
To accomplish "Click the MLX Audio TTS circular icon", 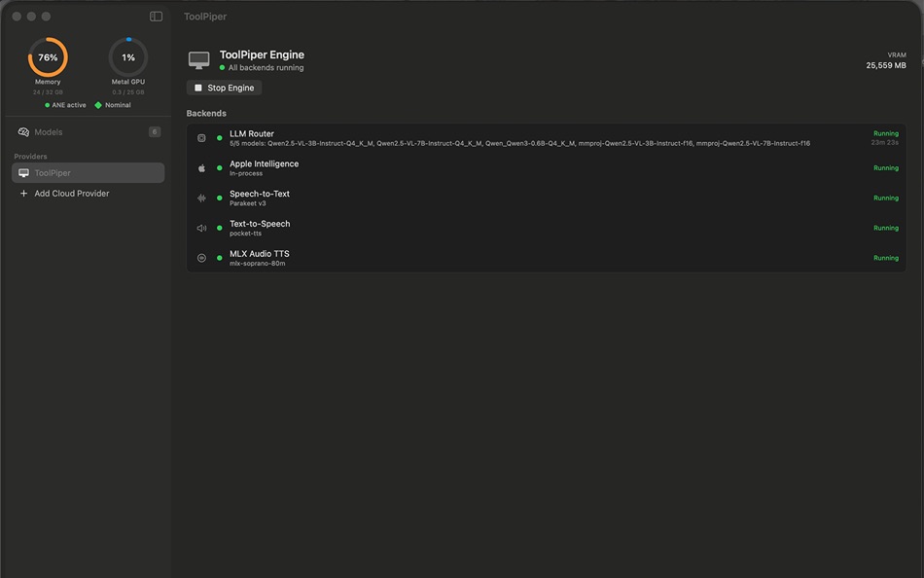I will pyautogui.click(x=202, y=257).
